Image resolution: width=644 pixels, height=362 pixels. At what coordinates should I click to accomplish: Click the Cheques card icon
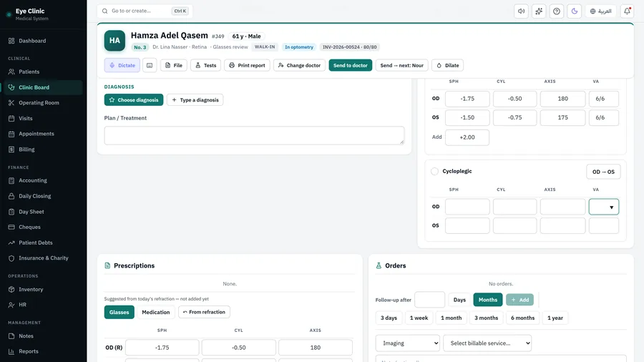(11, 227)
